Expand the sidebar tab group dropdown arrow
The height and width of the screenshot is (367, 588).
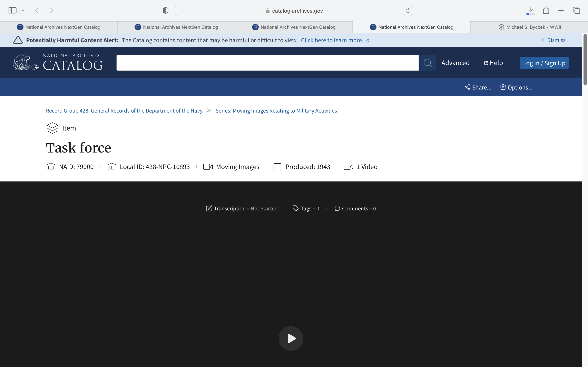point(23,10)
